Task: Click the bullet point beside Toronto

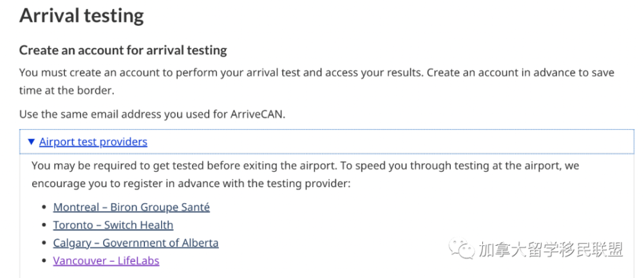Action: pos(44,226)
